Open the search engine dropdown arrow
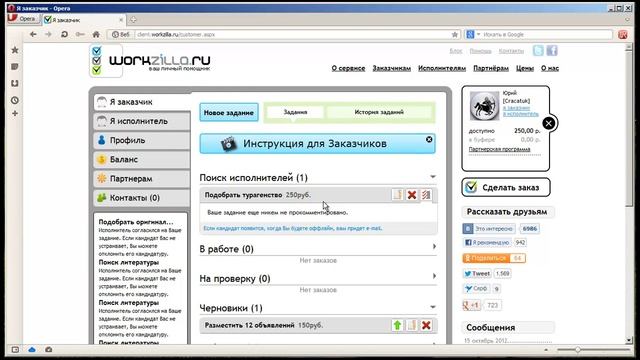 (x=479, y=34)
